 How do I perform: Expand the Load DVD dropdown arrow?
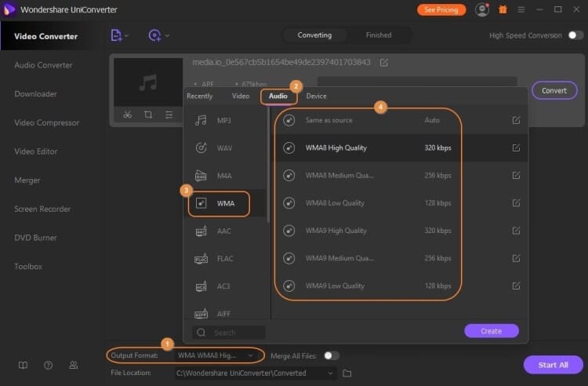point(167,35)
